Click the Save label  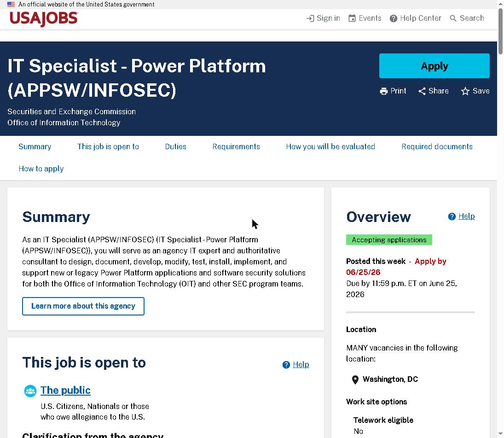point(481,91)
